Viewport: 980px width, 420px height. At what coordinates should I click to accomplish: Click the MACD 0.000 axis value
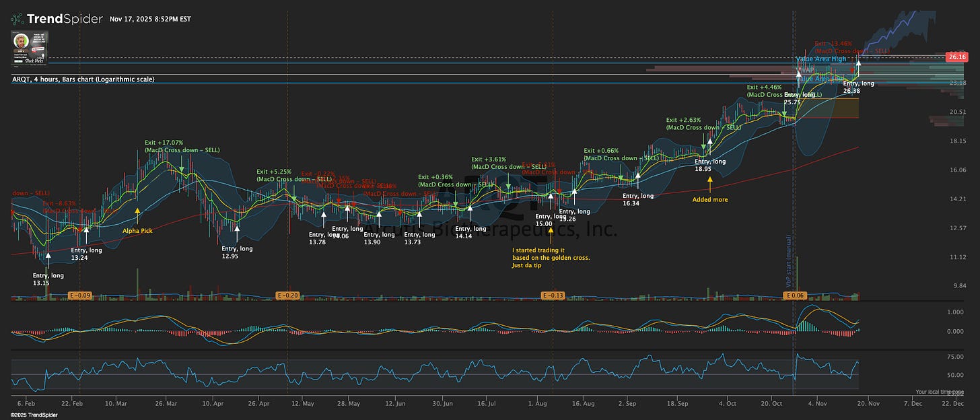[956, 331]
